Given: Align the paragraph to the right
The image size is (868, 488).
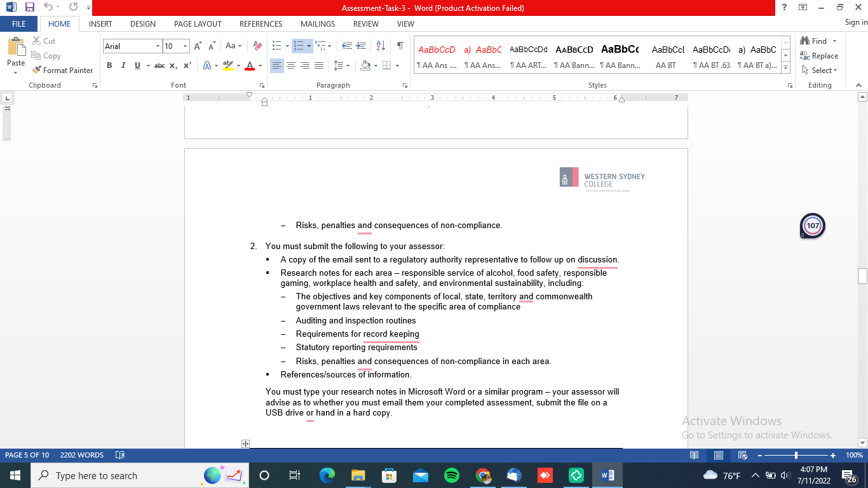Looking at the screenshot, I should pos(305,65).
